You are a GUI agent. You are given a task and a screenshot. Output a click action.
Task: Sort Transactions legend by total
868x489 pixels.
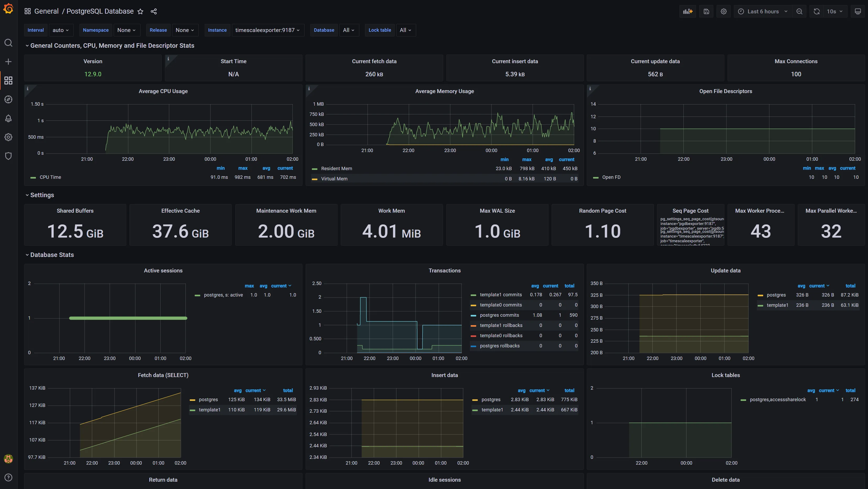569,286
